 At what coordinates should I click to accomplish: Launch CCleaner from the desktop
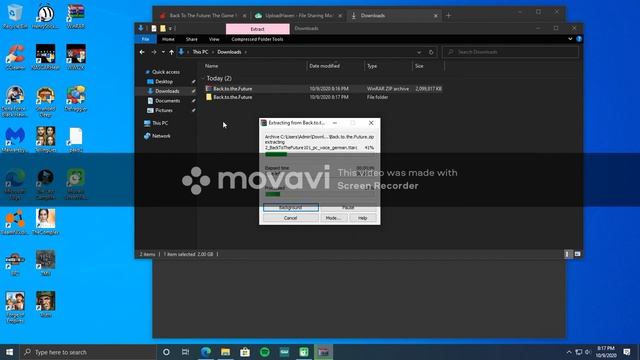(15, 57)
